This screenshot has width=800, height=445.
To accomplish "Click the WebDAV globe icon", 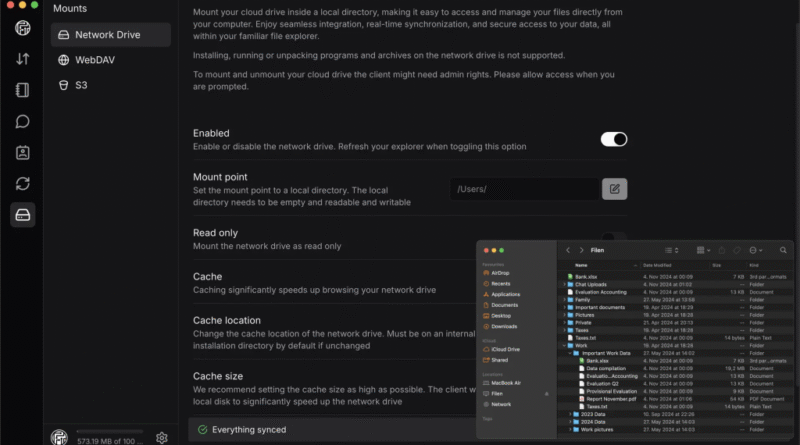I will [63, 60].
